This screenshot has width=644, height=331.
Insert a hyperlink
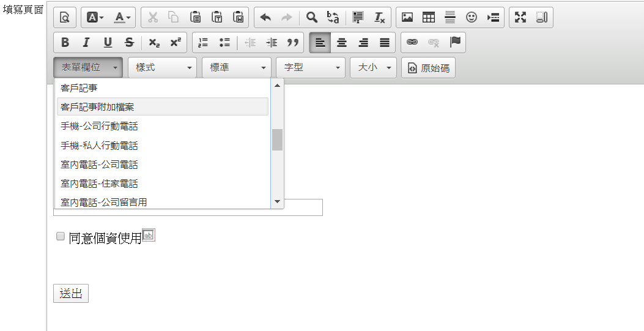(x=412, y=42)
